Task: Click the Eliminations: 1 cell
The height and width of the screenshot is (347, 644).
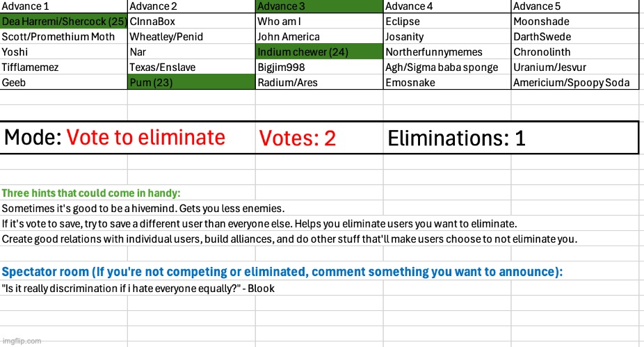Action: coord(510,138)
